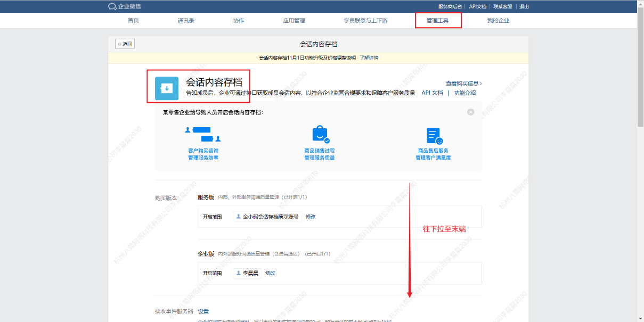Open the 通讯录 tab

[x=186, y=21]
